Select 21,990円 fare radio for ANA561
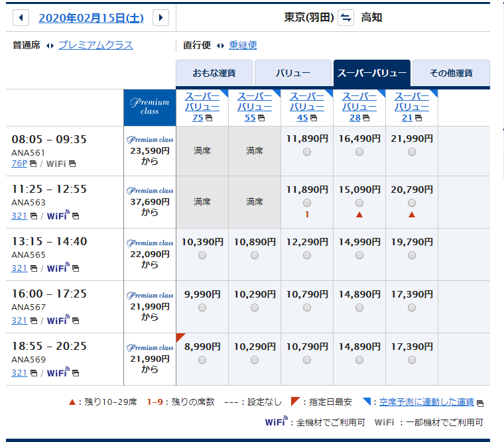 point(412,152)
